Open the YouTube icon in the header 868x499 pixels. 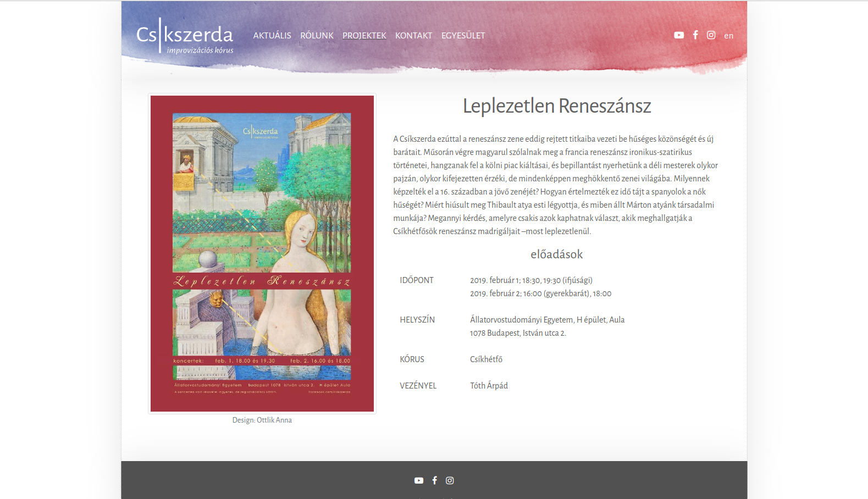coord(679,35)
